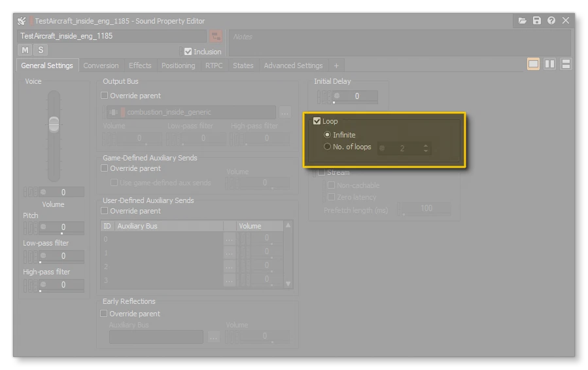This screenshot has width=588, height=370.
Task: Open the Conversion tab
Action: [x=101, y=65]
